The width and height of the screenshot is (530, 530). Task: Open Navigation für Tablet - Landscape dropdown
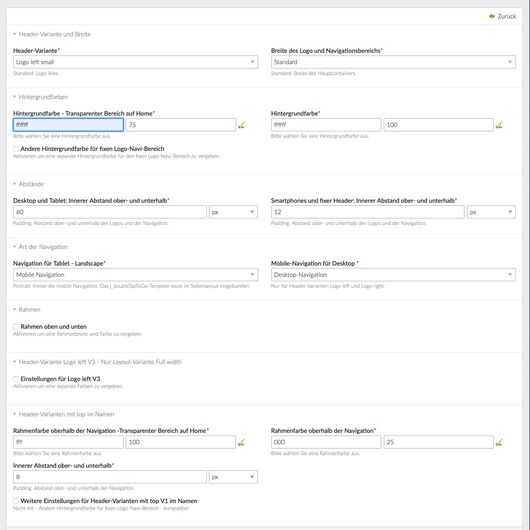point(136,275)
